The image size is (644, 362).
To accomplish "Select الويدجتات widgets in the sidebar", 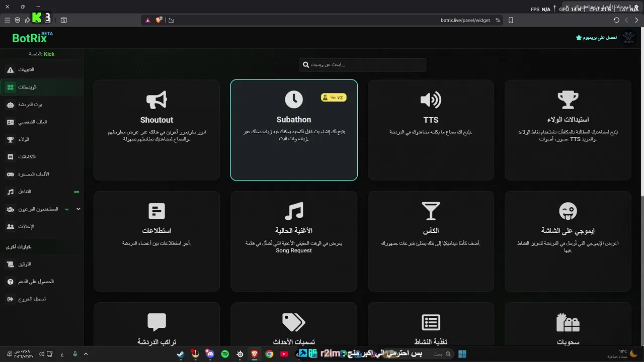I will pyautogui.click(x=41, y=87).
